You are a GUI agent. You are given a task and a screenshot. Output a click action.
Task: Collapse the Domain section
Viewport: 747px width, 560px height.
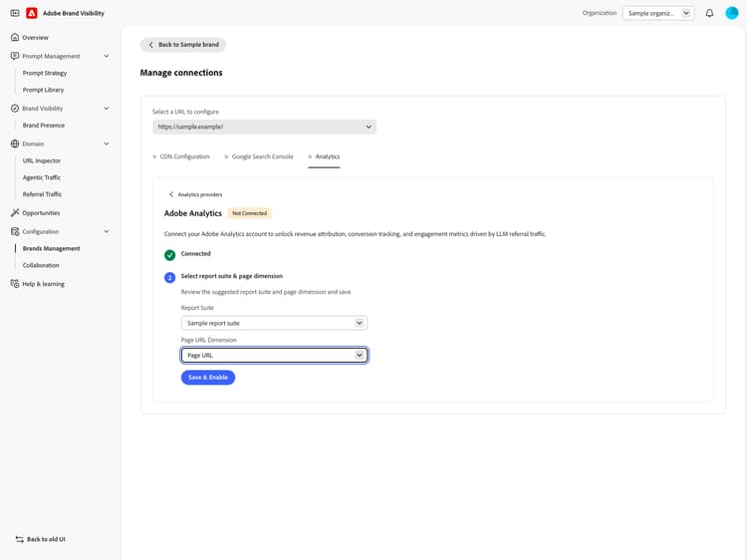(x=107, y=143)
